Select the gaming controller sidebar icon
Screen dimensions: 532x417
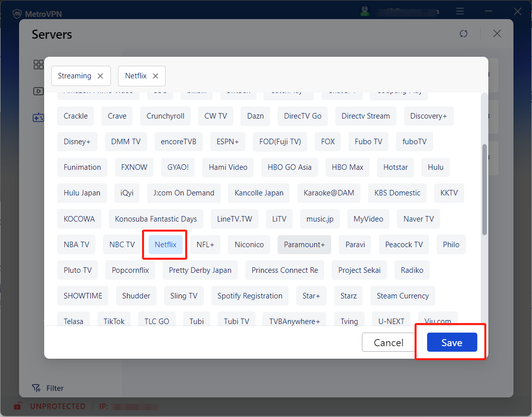coord(38,118)
